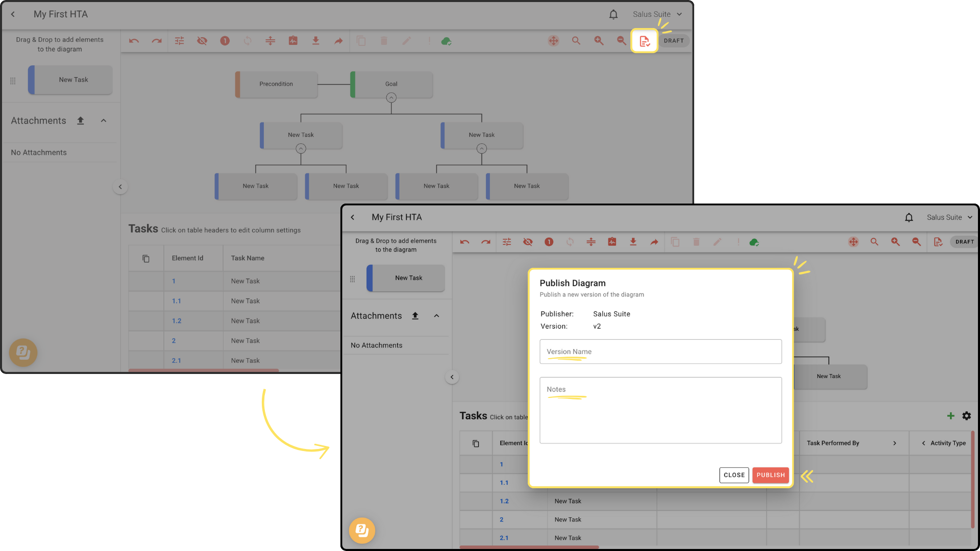Click the undo arrow in back window toolbar

[x=134, y=41]
